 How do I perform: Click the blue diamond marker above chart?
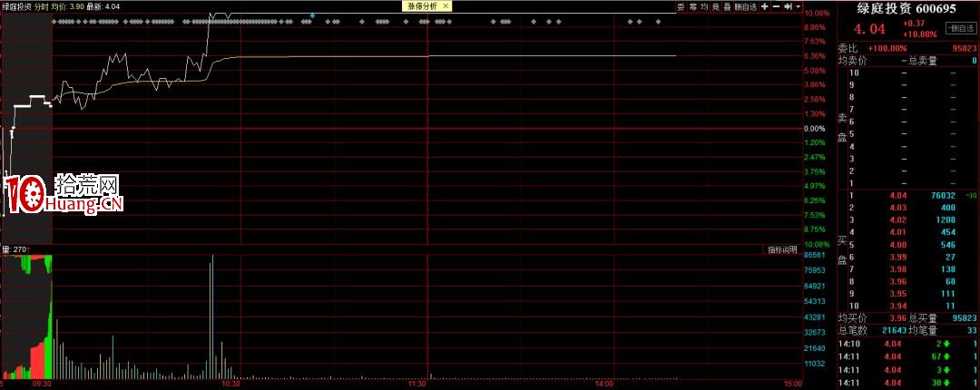coord(312,15)
